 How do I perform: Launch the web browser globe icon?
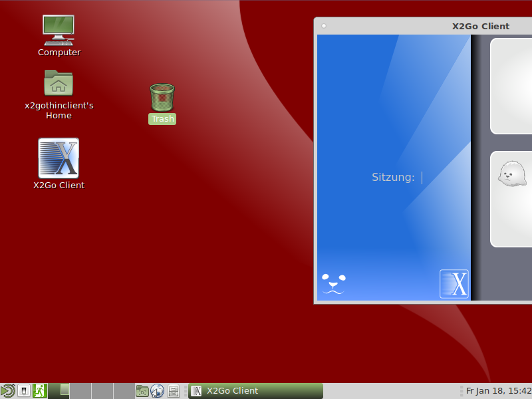pos(157,391)
